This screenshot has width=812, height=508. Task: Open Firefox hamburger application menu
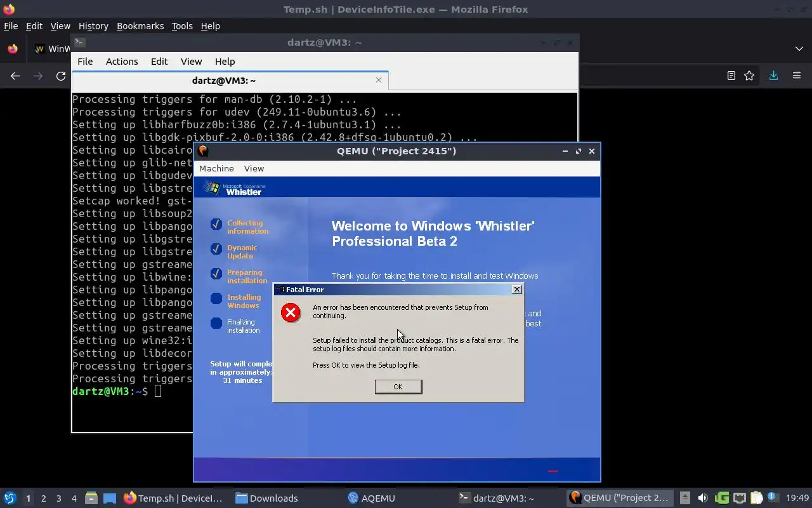797,76
